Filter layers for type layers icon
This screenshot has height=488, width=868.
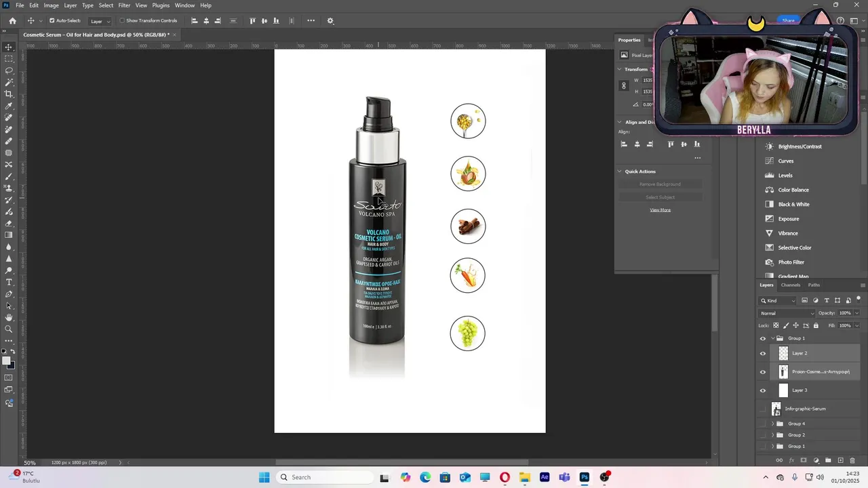(827, 300)
